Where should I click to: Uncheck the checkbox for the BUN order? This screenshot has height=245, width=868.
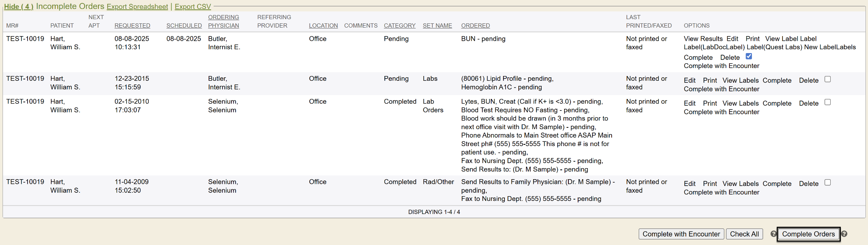(749, 56)
